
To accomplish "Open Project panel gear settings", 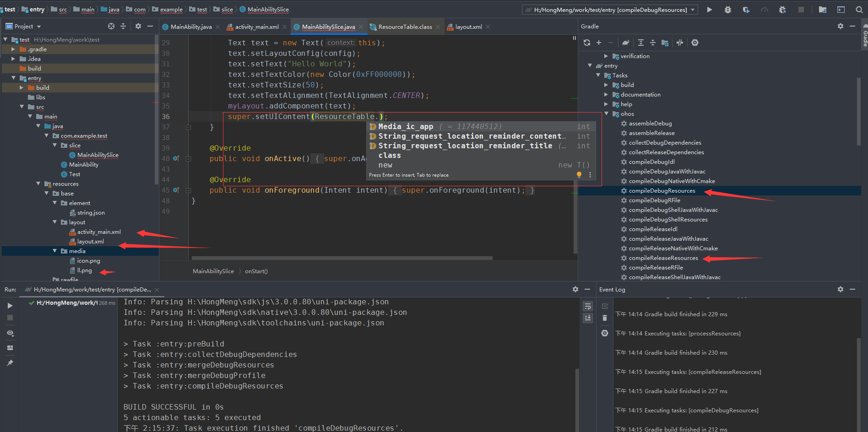I will (x=138, y=26).
